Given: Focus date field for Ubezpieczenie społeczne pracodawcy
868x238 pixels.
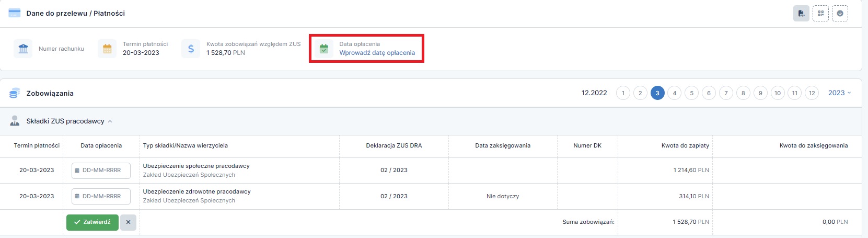Looking at the screenshot, I should pyautogui.click(x=101, y=171).
